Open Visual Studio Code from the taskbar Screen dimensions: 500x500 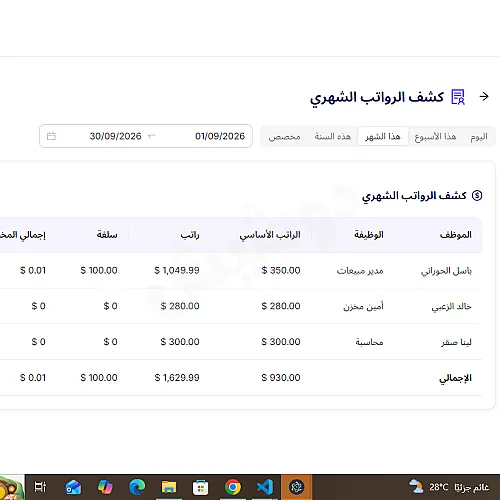click(265, 487)
